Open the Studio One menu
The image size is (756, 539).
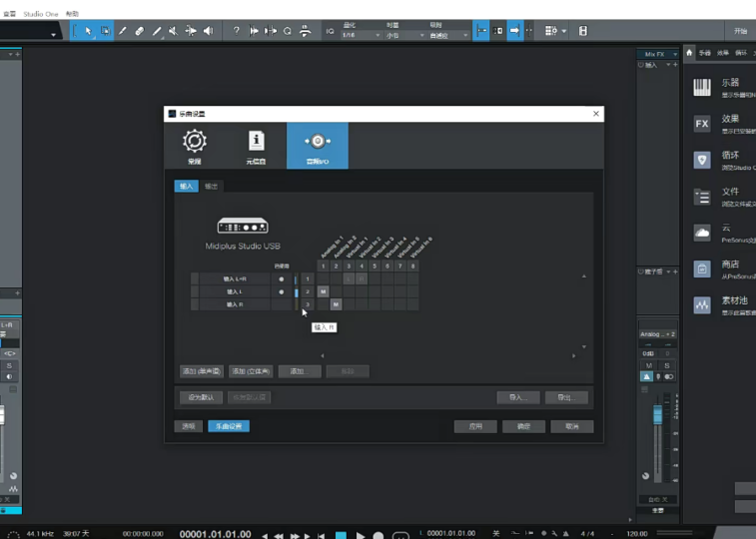click(40, 14)
